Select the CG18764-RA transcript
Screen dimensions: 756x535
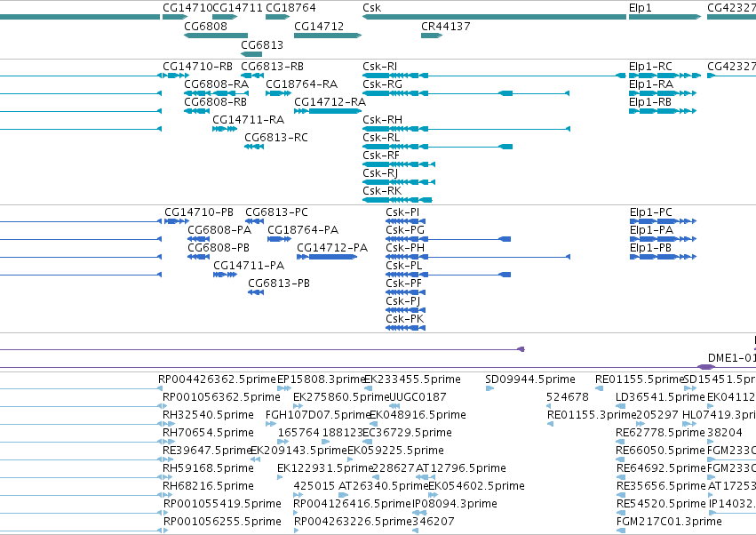point(279,93)
